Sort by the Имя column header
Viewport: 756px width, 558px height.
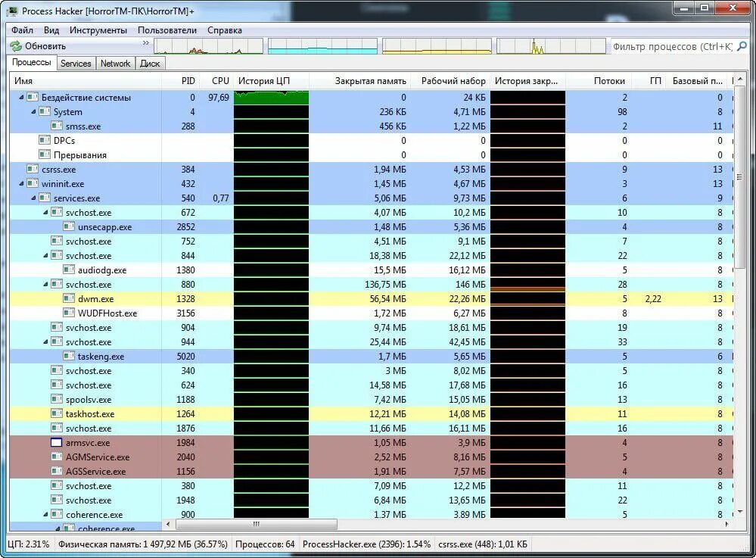click(x=86, y=81)
